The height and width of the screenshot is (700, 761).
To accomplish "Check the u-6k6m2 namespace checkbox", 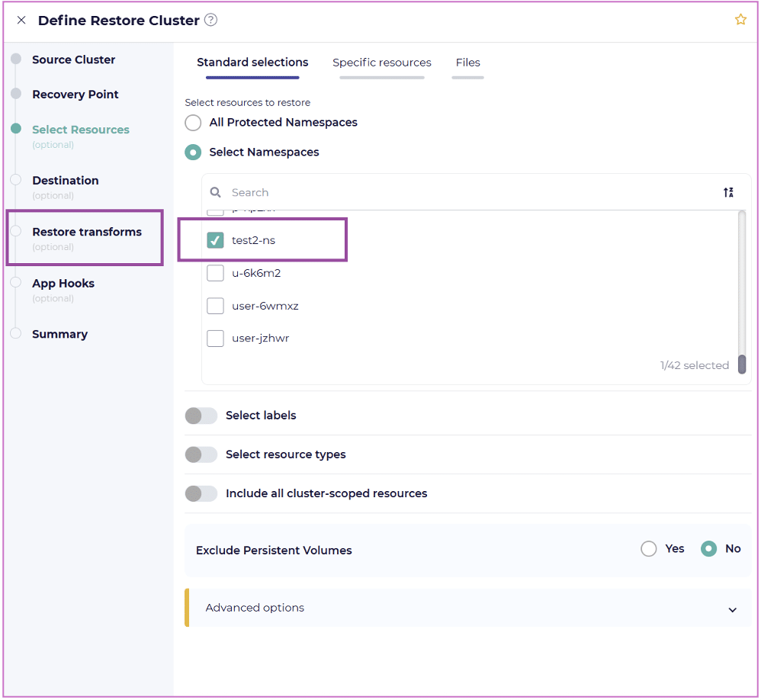I will click(216, 273).
